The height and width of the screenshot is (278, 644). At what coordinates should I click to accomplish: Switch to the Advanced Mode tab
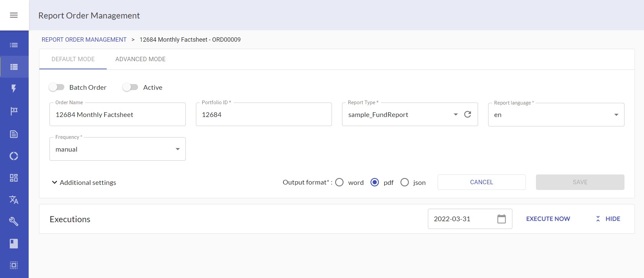[140, 59]
